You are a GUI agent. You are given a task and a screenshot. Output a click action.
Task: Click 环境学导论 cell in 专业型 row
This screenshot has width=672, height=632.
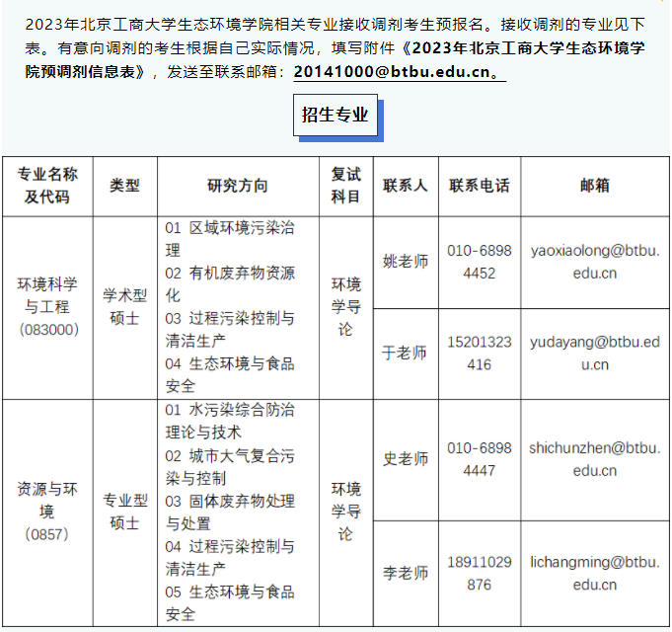click(345, 513)
